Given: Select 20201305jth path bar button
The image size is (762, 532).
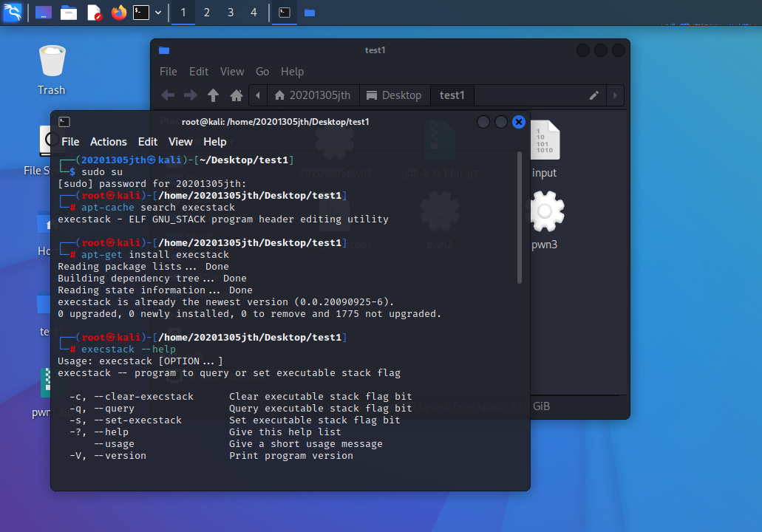Looking at the screenshot, I should (x=313, y=95).
